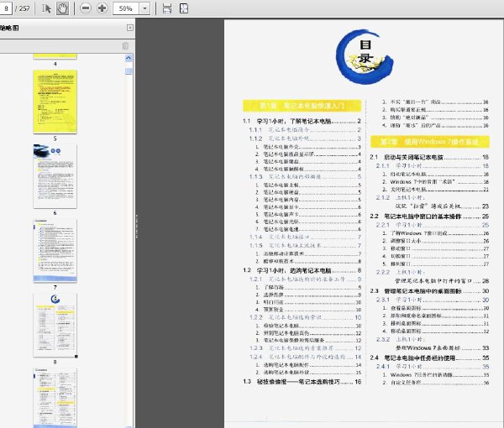Image resolution: width=504 pixels, height=428 pixels.
Task: Click subsection entry 1.2.2
Action: point(305,317)
